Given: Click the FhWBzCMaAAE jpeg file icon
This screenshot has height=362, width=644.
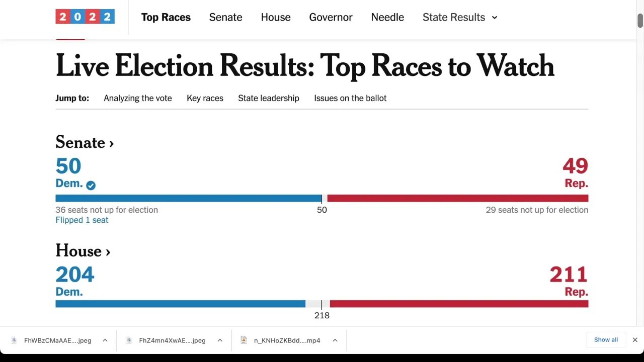Looking at the screenshot, I should tap(14, 340).
